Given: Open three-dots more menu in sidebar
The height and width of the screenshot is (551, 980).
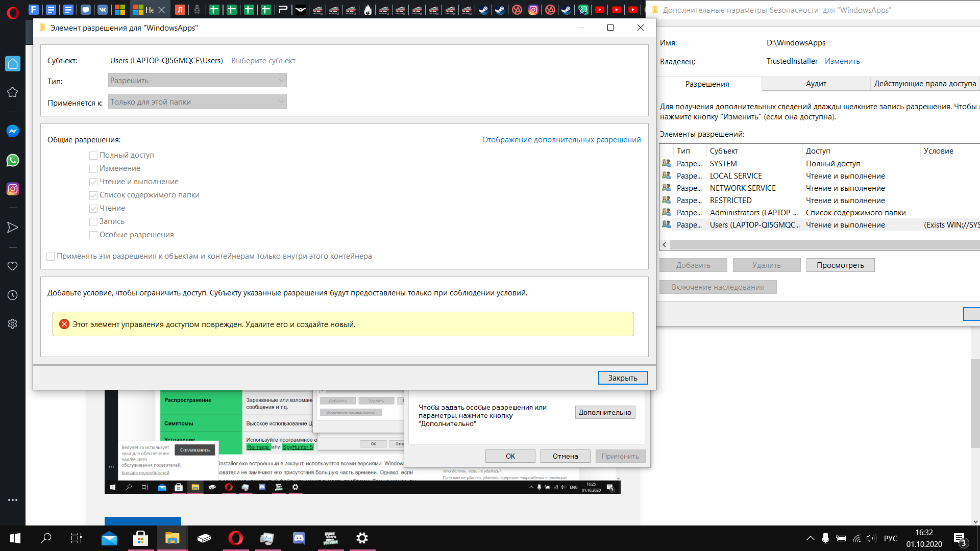Looking at the screenshot, I should click(x=13, y=500).
